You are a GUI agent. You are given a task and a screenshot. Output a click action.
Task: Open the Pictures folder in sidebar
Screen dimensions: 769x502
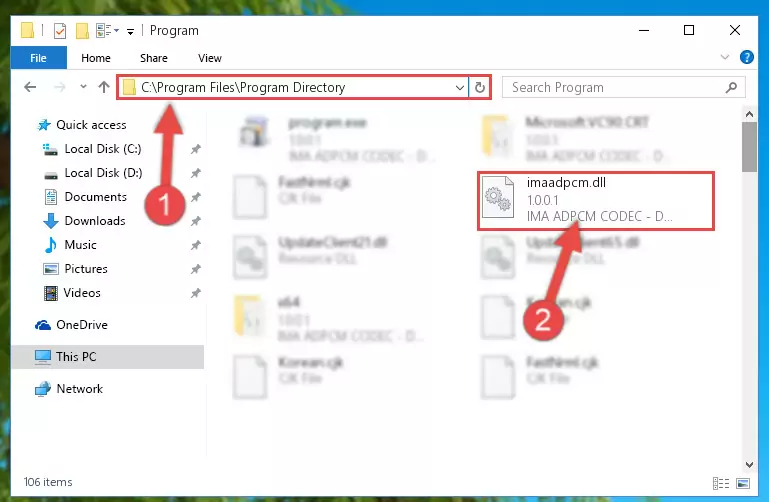[x=86, y=269]
